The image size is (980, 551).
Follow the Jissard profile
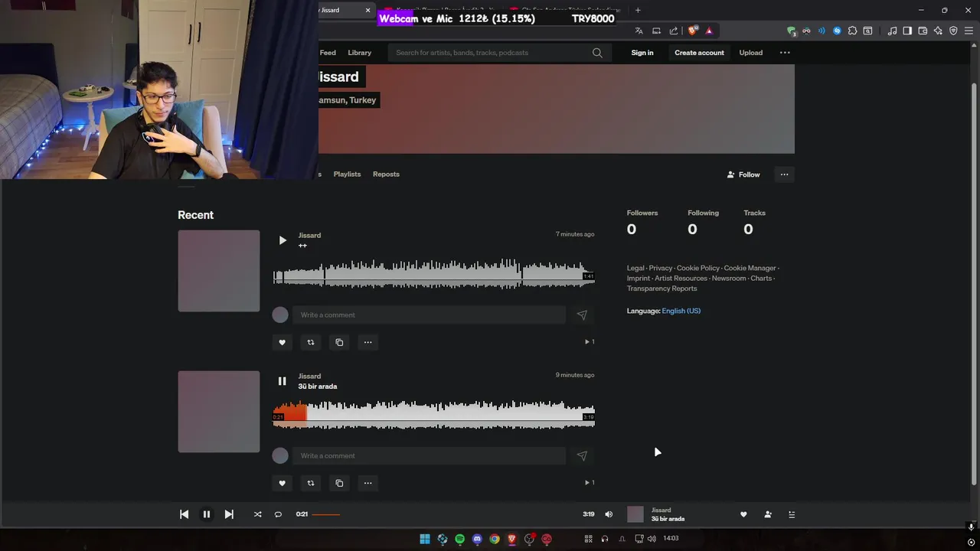point(743,174)
